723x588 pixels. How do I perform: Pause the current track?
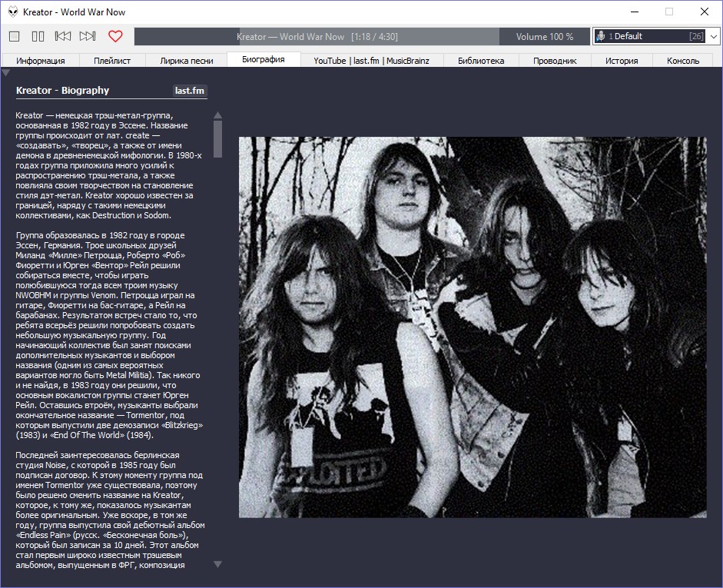tap(38, 36)
